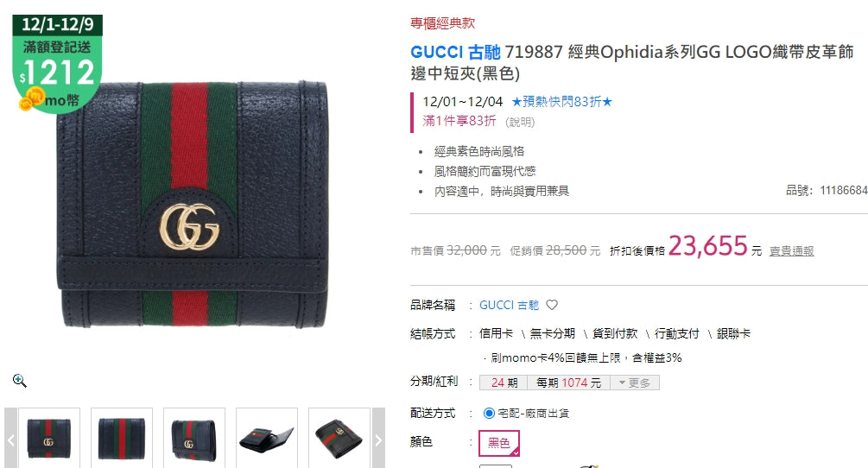Screen dimensions: 868x468
Task: Click the 1212 mo幣 promotion badge
Action: point(57,64)
